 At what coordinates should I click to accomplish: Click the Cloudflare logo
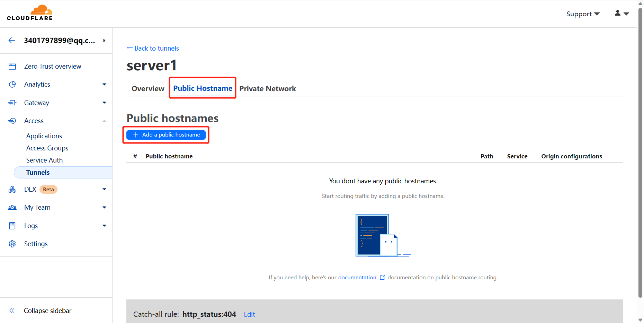30,13
